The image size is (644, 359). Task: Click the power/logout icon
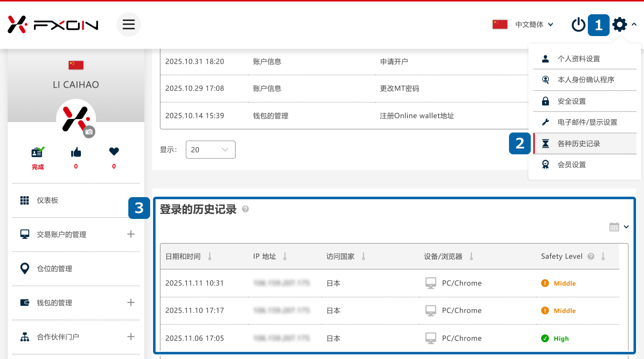point(578,25)
